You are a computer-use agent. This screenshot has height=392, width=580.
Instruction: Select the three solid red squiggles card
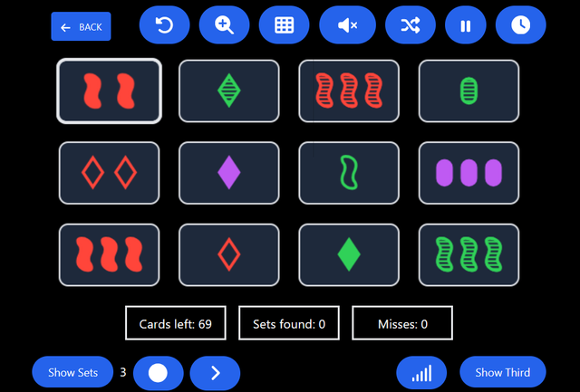[109, 255]
